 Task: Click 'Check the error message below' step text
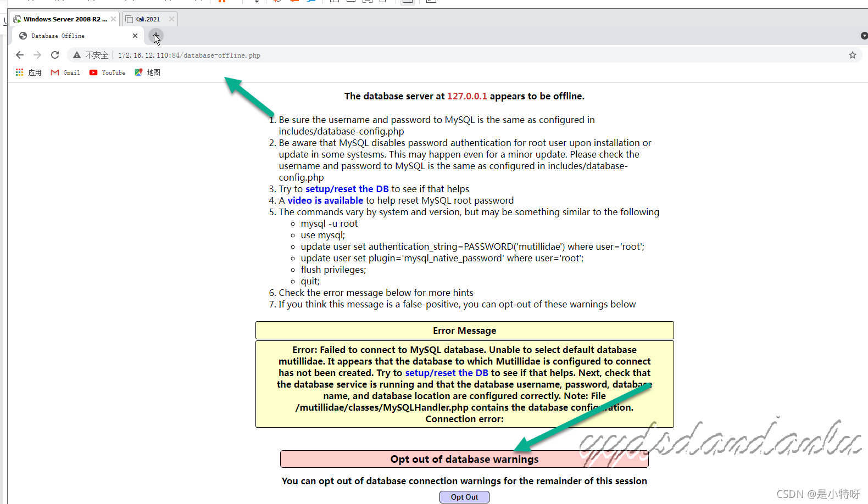coord(376,293)
